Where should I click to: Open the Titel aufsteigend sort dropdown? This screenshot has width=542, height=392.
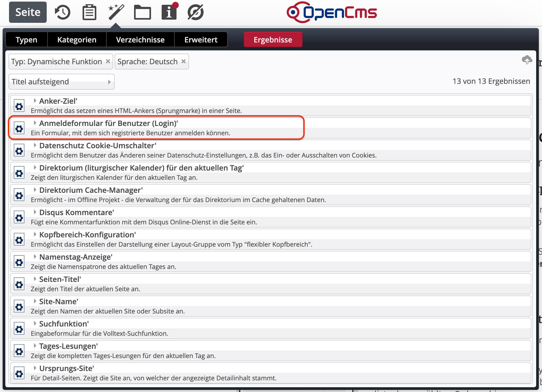pyautogui.click(x=62, y=82)
